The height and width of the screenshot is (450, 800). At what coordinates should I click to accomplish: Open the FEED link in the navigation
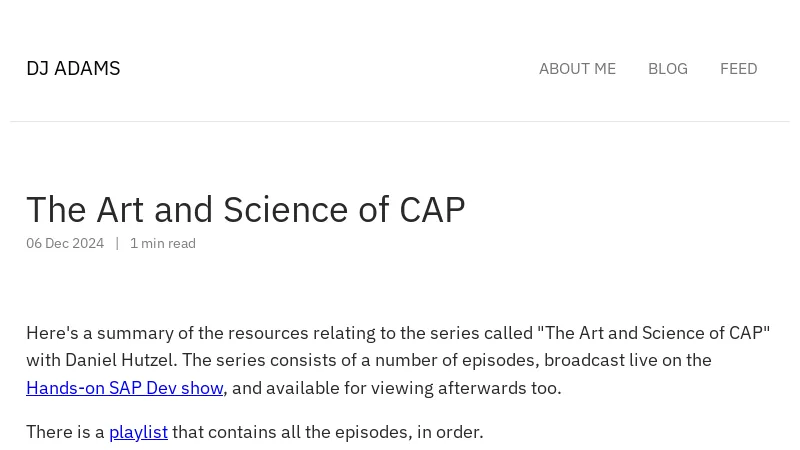click(x=738, y=68)
